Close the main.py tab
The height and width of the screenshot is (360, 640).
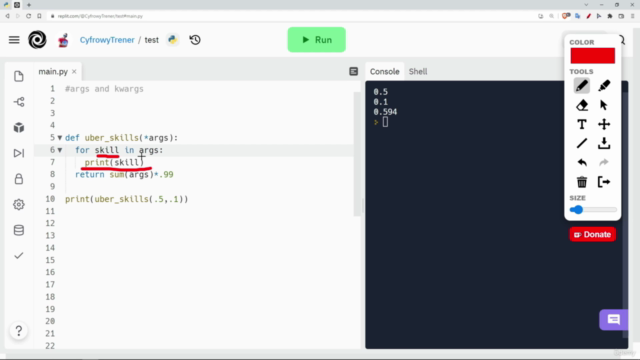(x=74, y=71)
